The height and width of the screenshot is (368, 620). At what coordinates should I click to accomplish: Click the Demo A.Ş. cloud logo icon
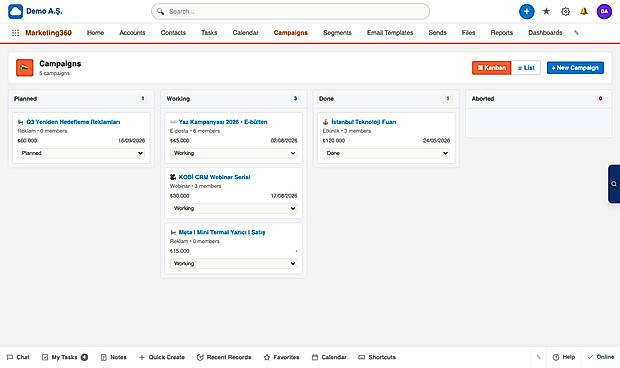(x=15, y=11)
